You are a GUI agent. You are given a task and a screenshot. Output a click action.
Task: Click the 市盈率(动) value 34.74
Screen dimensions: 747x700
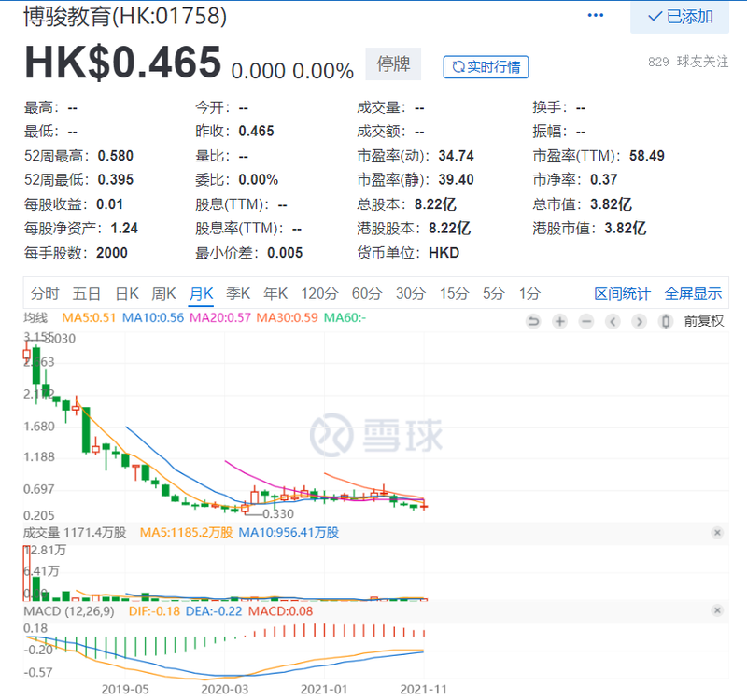click(x=456, y=156)
